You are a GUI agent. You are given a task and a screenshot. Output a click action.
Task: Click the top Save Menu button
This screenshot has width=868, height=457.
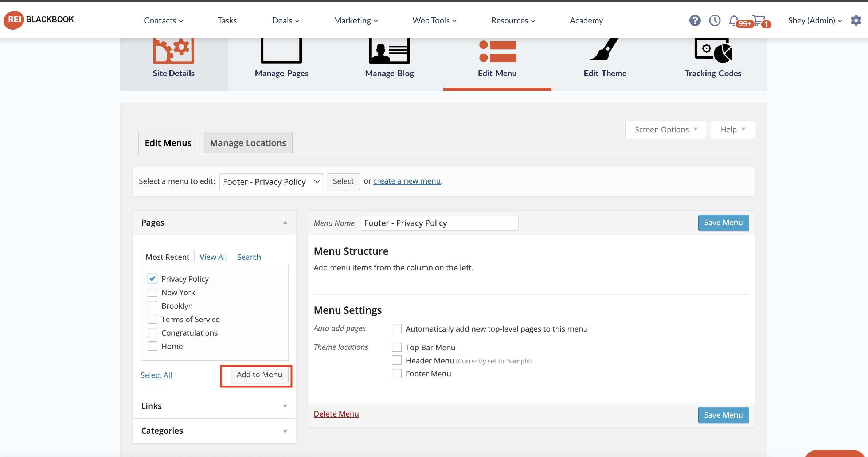click(723, 223)
